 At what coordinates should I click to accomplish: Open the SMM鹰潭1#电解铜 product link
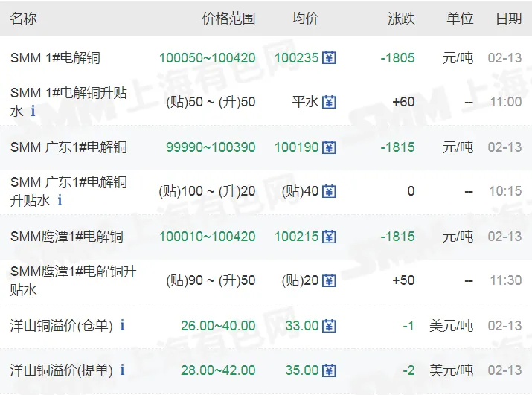(66, 237)
